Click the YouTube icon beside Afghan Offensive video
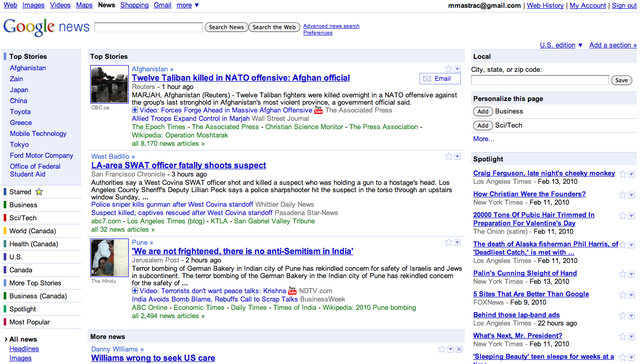640x364 pixels. click(x=318, y=110)
